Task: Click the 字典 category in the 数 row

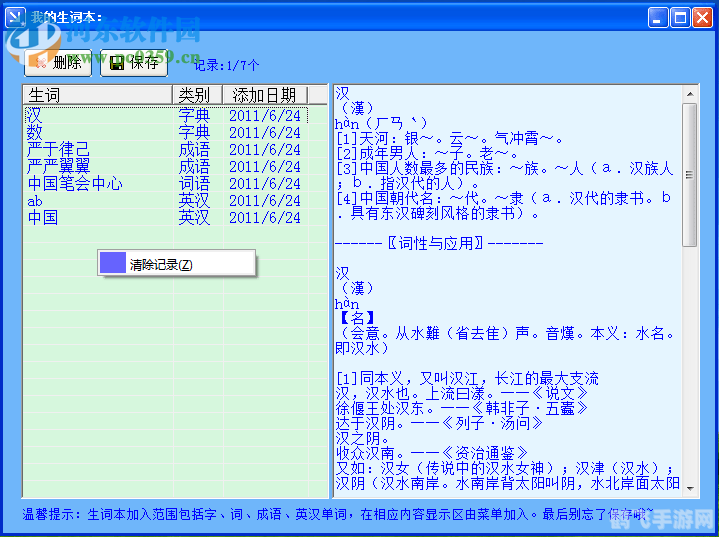Action: coord(194,133)
